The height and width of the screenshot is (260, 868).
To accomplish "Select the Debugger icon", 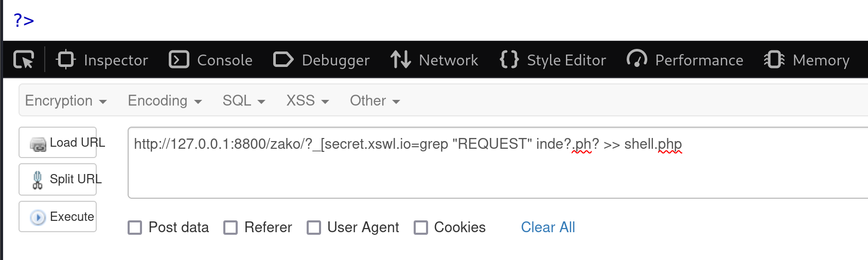I will coord(283,60).
